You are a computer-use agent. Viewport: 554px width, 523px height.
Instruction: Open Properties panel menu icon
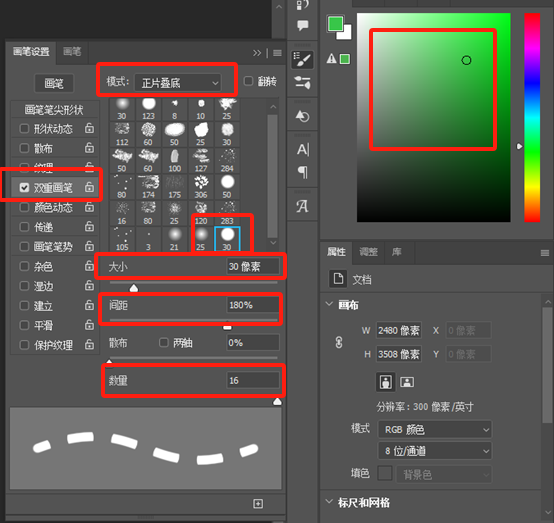point(545,253)
